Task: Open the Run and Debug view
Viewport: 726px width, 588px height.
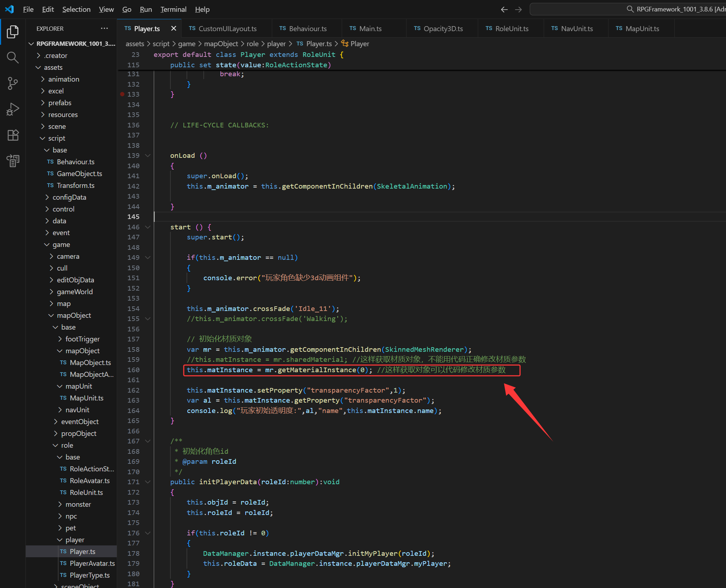Action: [13, 109]
